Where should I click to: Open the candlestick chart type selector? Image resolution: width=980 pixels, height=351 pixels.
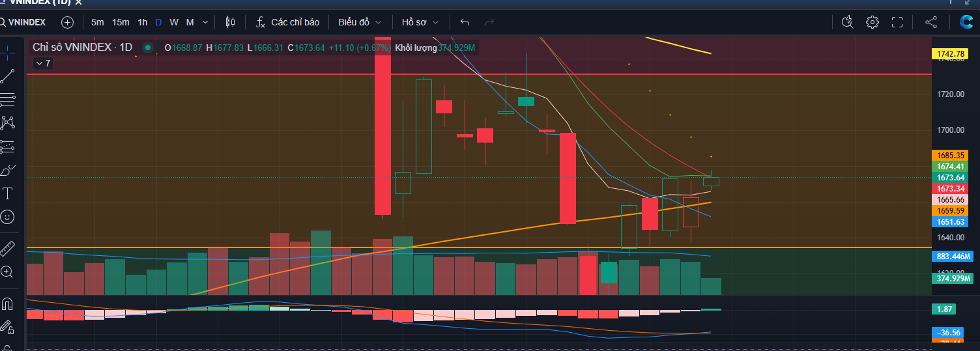click(230, 22)
